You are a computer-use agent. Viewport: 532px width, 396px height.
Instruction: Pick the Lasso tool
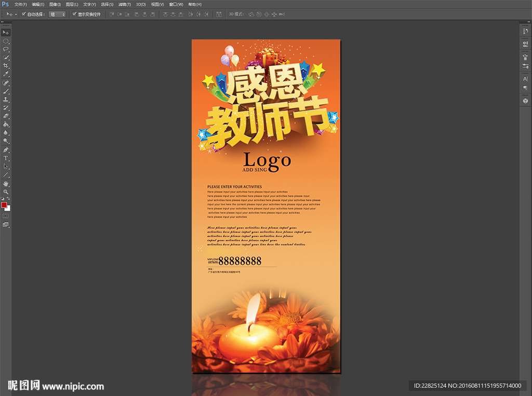click(6, 49)
